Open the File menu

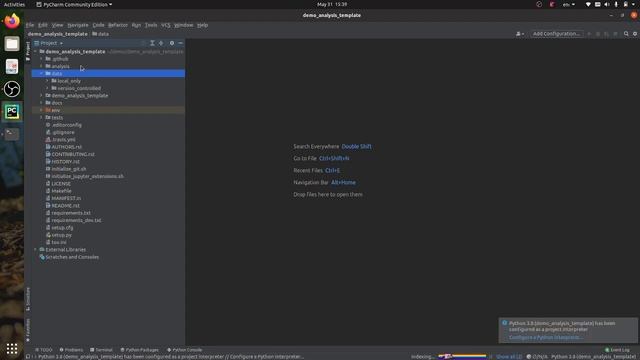pos(30,25)
